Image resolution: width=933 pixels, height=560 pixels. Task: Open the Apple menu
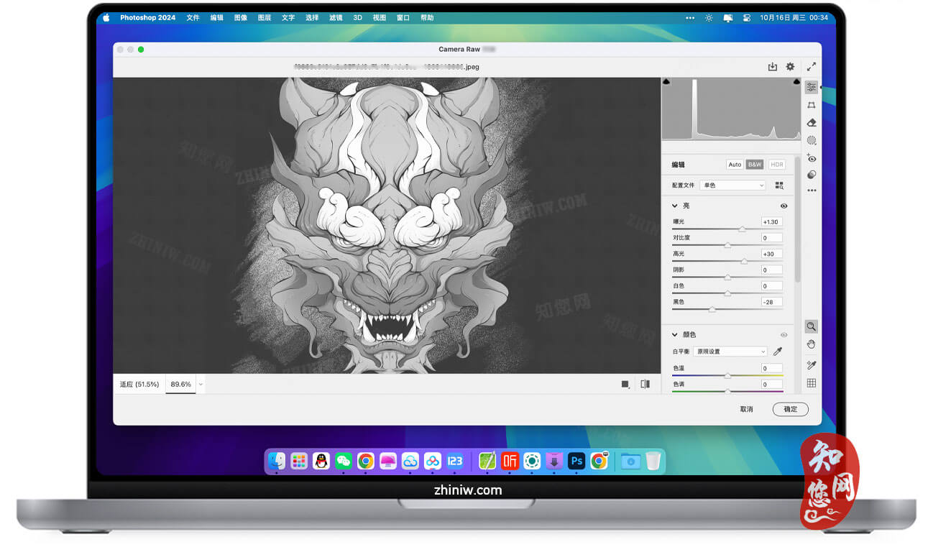coord(106,18)
